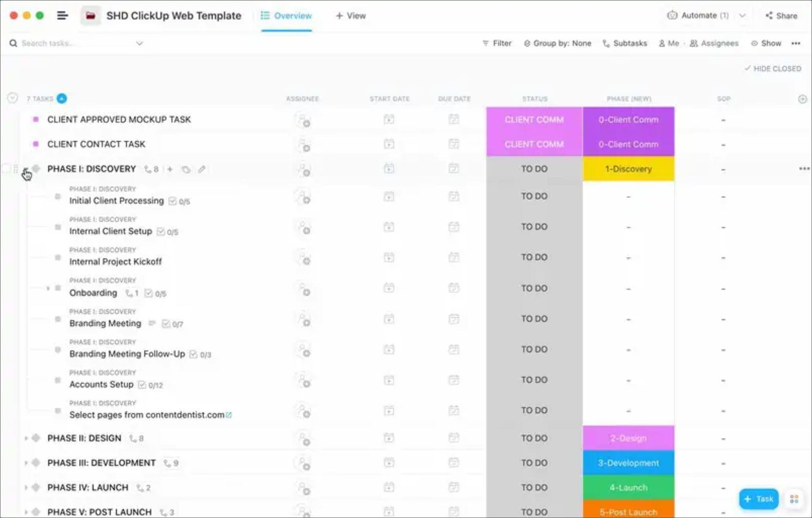The width and height of the screenshot is (812, 518).
Task: Expand the Phase II: Design subtasks
Action: click(x=26, y=438)
